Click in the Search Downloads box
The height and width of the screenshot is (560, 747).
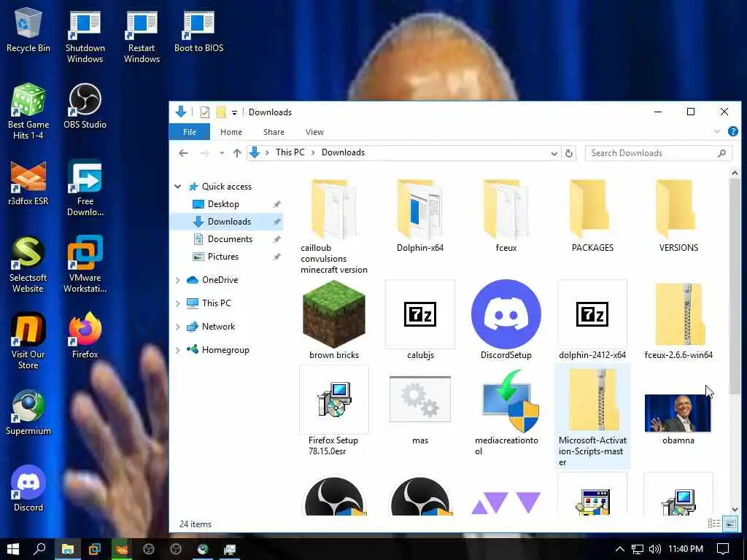[658, 153]
